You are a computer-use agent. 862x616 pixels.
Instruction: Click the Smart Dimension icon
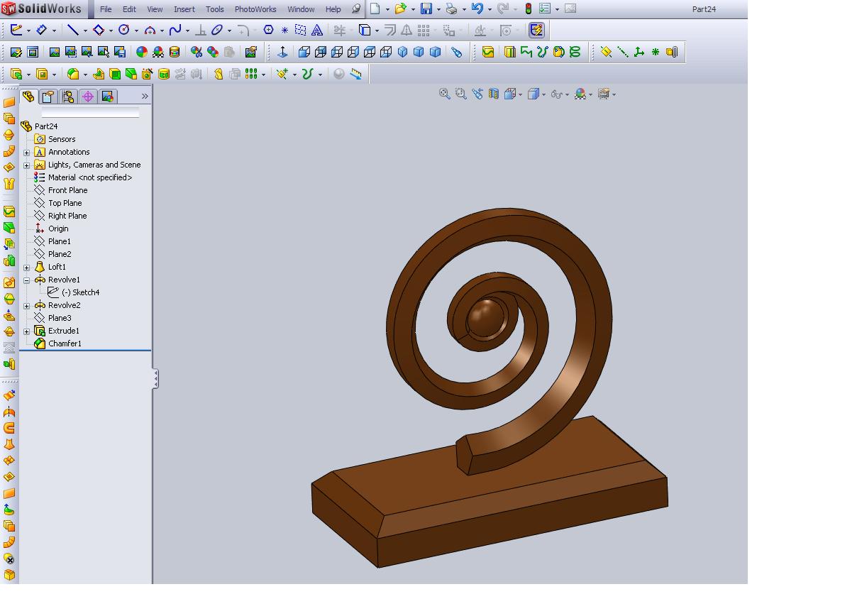(42, 31)
